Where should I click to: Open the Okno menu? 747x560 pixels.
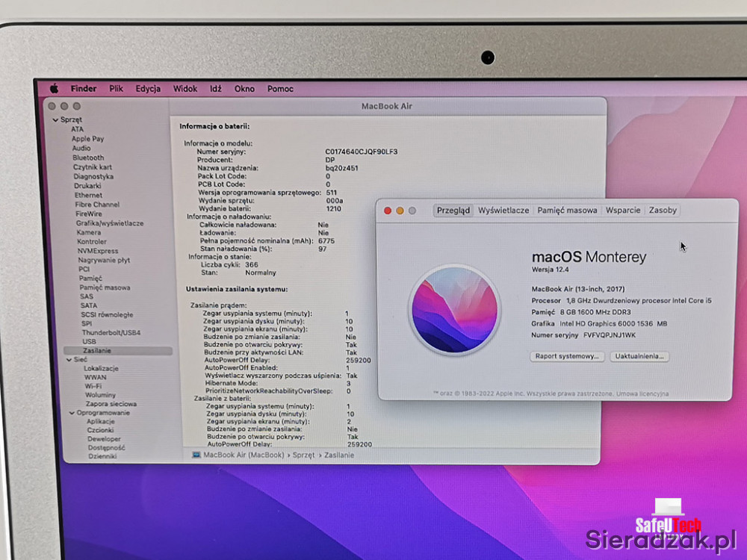click(244, 89)
